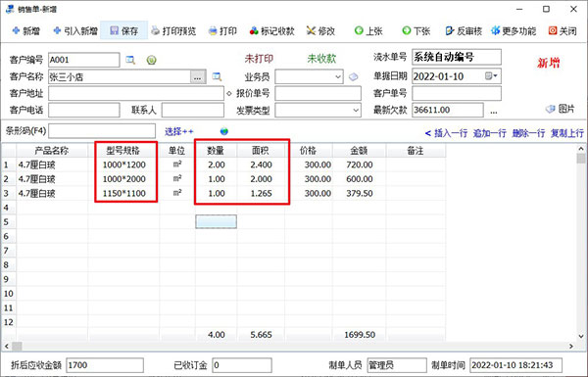The height and width of the screenshot is (377, 588).
Task: Click the small diamond icon before 报价单号
Action: click(229, 93)
